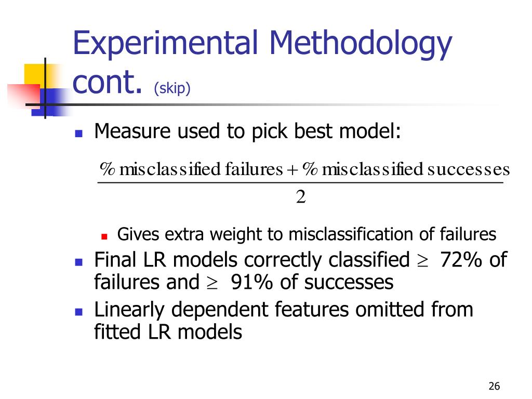Click the ≥ symbol before 91%
This screenshot has width=532, height=399.
[212, 284]
